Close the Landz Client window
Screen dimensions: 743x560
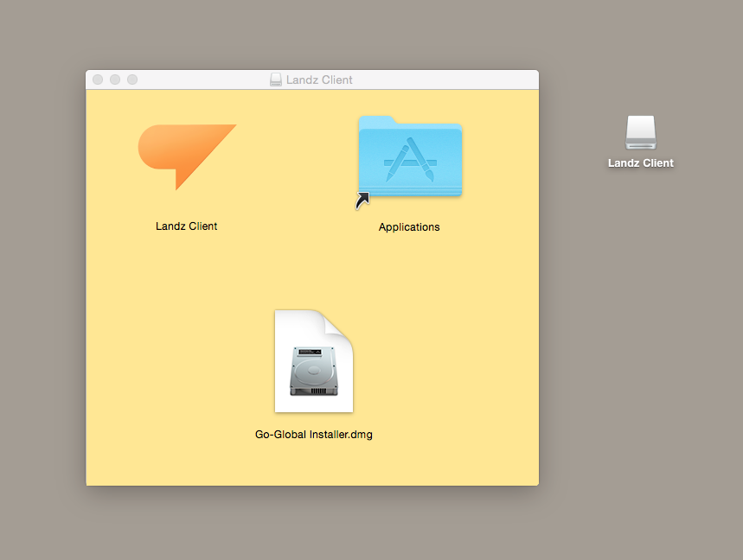98,80
